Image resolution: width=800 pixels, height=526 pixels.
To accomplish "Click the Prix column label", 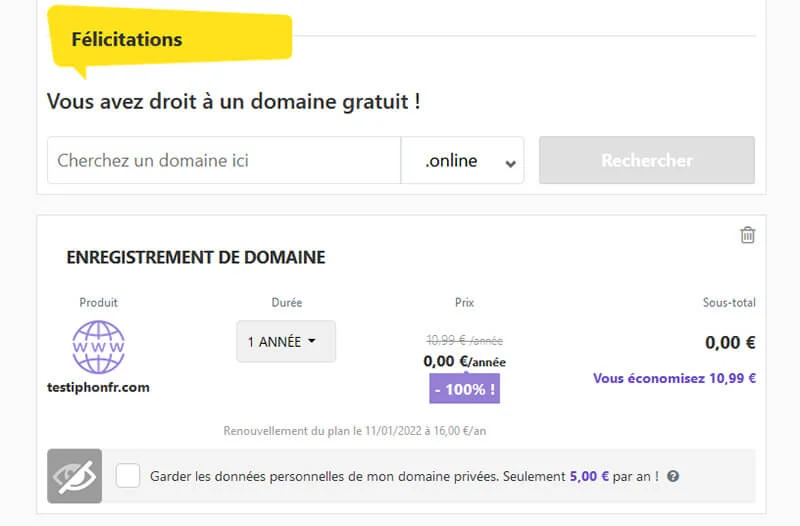I will [x=464, y=303].
